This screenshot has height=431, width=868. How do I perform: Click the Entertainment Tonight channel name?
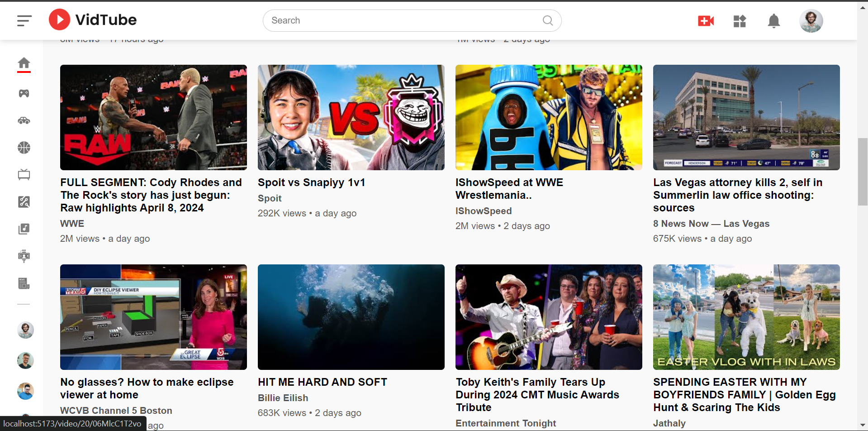click(506, 423)
